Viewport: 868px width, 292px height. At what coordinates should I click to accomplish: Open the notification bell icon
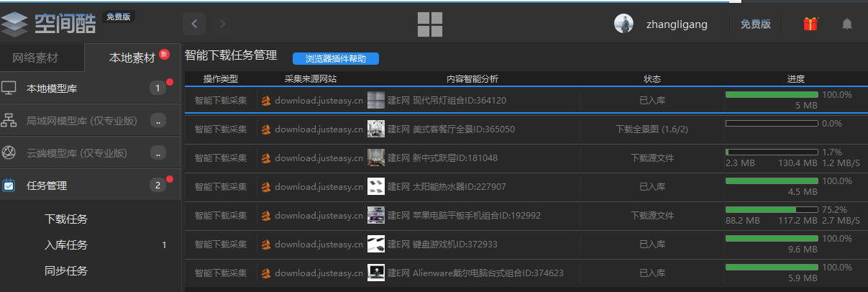pos(847,24)
